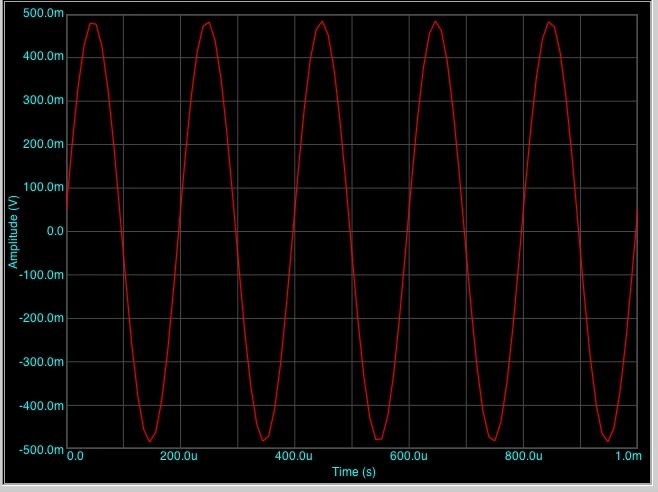Click the -300.0m amplitude axis label
This screenshot has width=658, height=492.
[x=42, y=361]
